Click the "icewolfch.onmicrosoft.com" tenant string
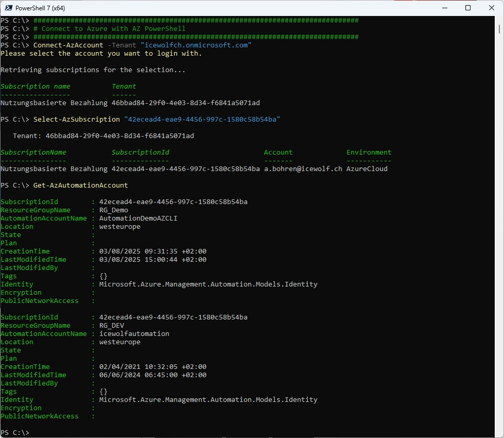 click(196, 45)
